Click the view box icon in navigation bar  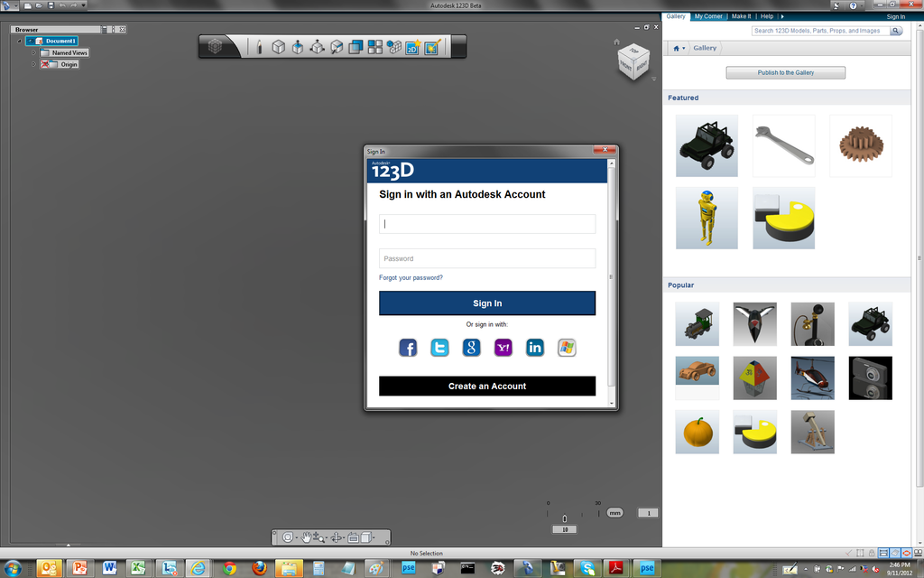pos(353,537)
